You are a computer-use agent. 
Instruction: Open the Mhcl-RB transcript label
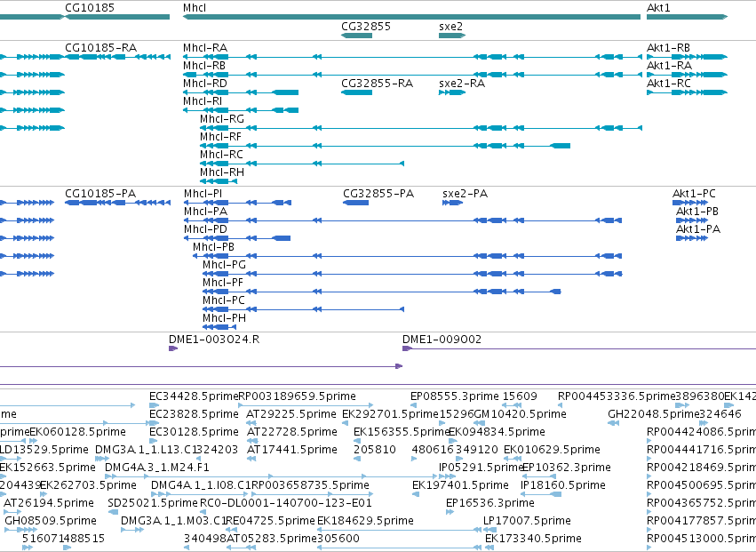pyautogui.click(x=204, y=66)
